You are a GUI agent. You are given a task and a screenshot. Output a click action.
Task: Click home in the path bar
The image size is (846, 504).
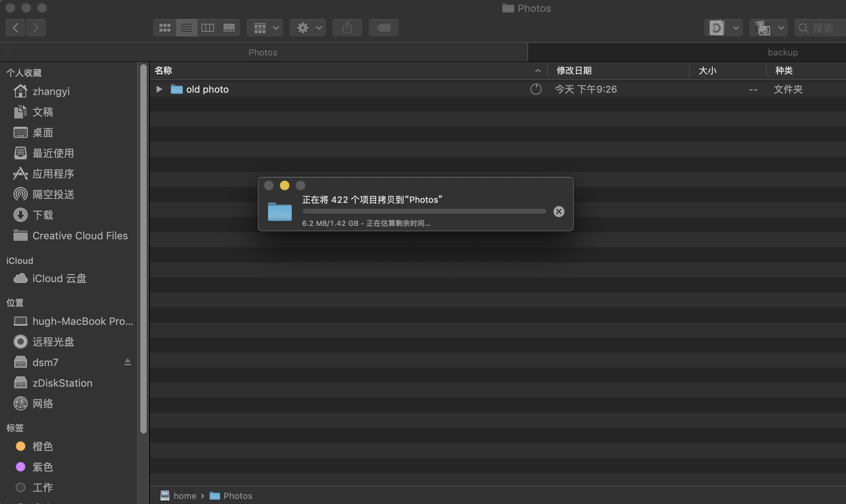click(178, 496)
